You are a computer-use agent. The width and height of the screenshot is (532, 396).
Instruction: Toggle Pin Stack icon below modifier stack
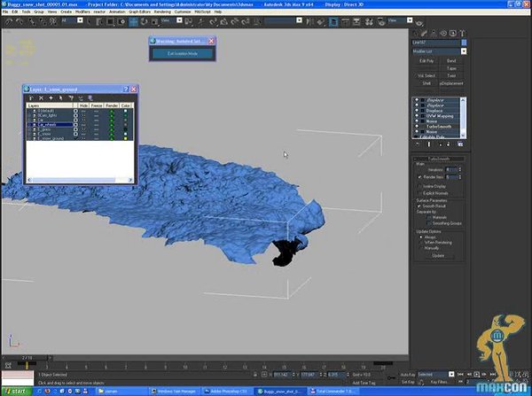(418, 144)
